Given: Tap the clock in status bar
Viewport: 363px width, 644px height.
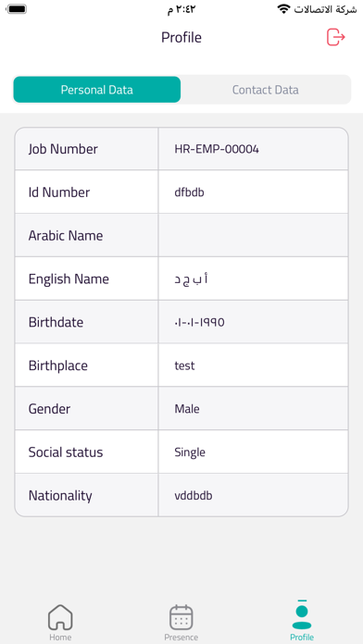Looking at the screenshot, I should [x=181, y=9].
